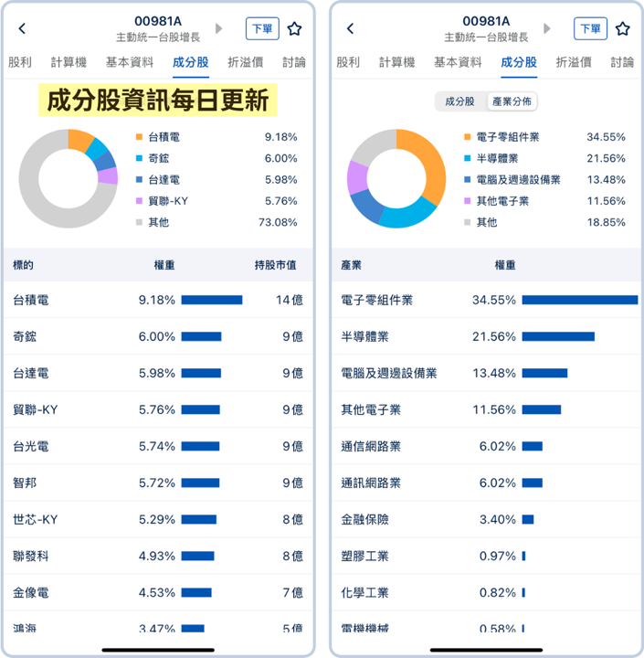Open 金像電 holding row
This screenshot has height=658, width=644.
(158, 592)
